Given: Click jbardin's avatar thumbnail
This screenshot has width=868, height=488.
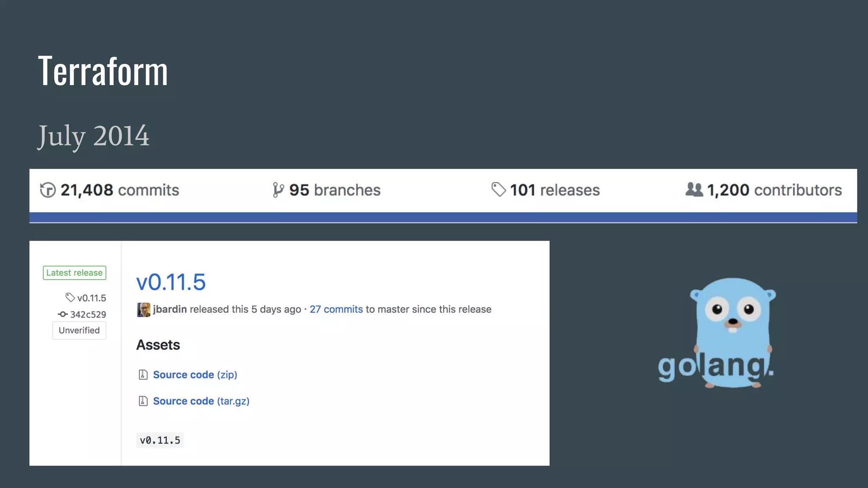Looking at the screenshot, I should (143, 310).
